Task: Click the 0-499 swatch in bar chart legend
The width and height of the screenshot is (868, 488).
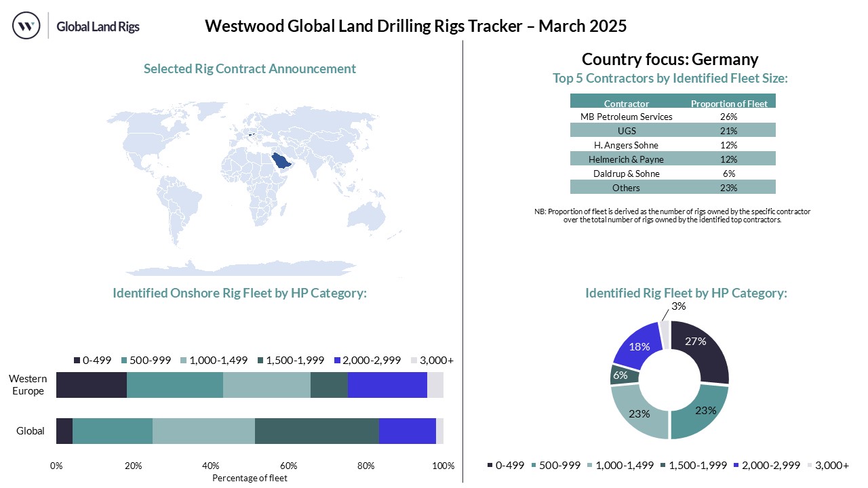Action: pyautogui.click(x=77, y=360)
